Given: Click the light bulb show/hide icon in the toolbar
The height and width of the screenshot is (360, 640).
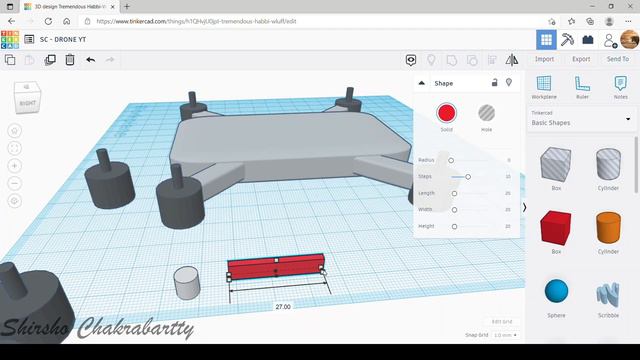Looking at the screenshot, I should [x=431, y=60].
